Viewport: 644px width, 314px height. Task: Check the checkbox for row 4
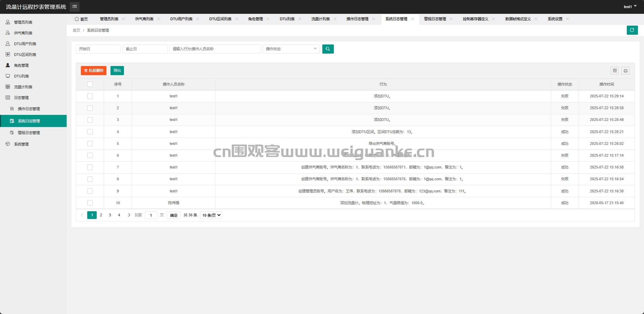pyautogui.click(x=90, y=132)
